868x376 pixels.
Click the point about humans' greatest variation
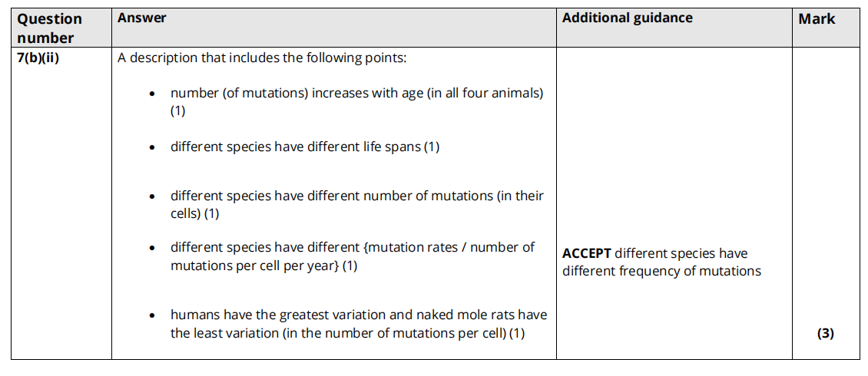(358, 315)
